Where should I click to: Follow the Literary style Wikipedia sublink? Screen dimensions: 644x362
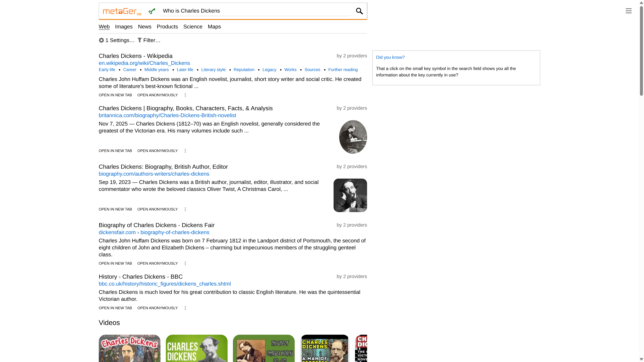pyautogui.click(x=213, y=70)
